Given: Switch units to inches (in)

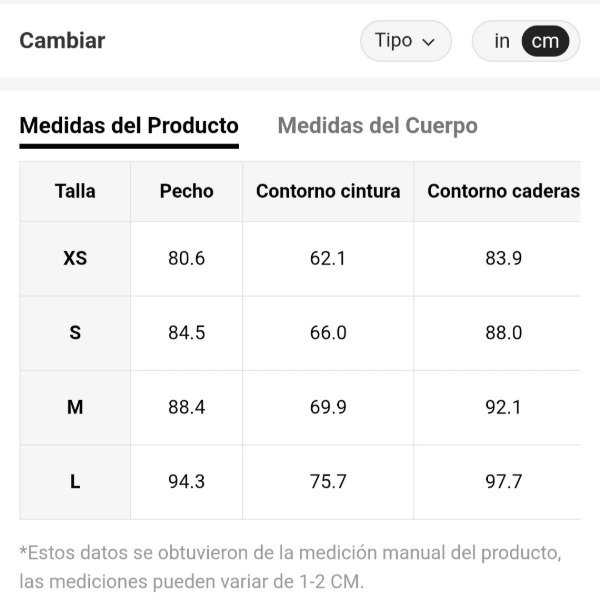Looking at the screenshot, I should tap(502, 41).
